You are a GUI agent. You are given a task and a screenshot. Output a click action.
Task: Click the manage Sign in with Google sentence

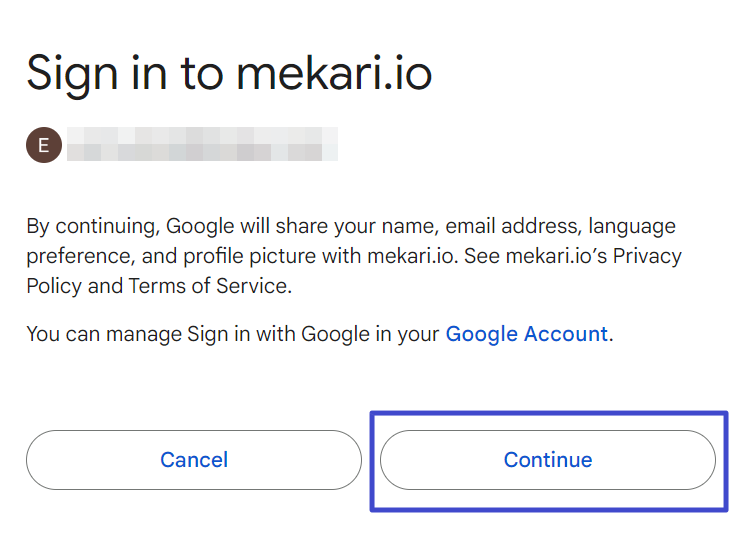coord(320,334)
